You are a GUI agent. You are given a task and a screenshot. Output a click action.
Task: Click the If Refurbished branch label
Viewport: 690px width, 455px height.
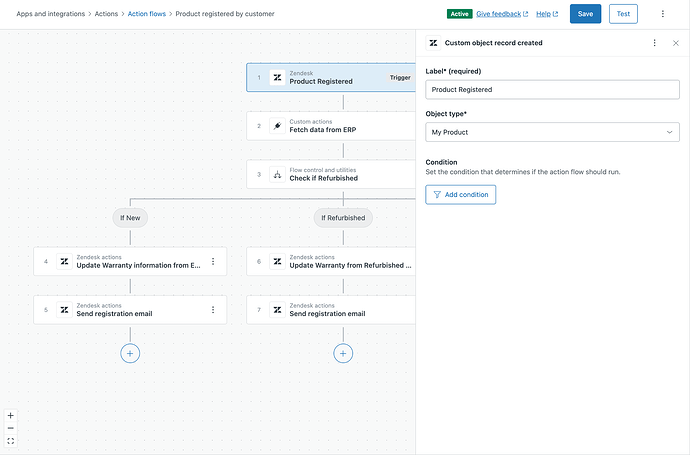tap(343, 218)
